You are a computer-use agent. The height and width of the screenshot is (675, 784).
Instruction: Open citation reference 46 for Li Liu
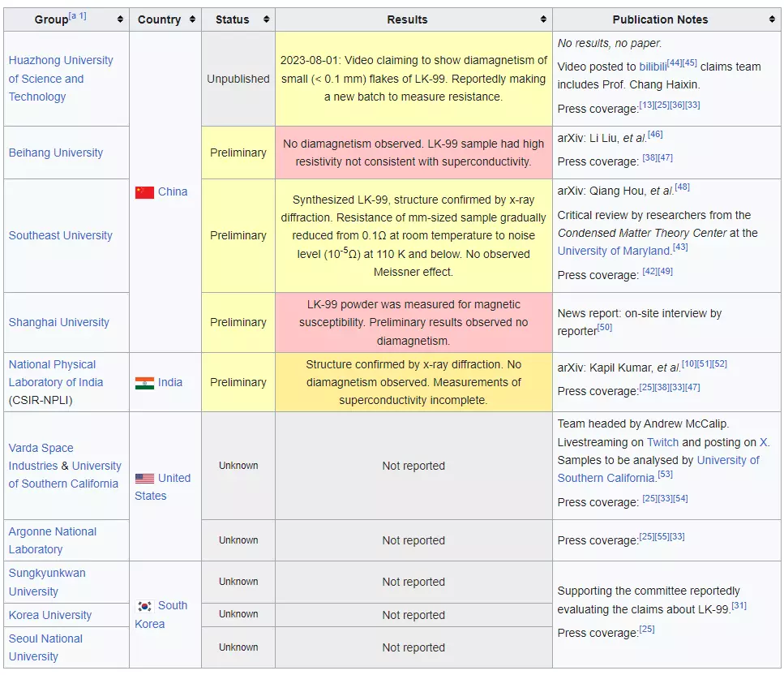[x=655, y=134]
